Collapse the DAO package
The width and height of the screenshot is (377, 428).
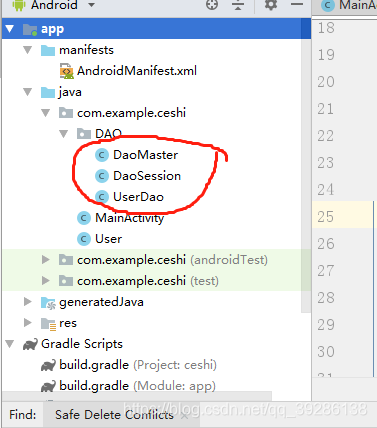[x=64, y=134]
